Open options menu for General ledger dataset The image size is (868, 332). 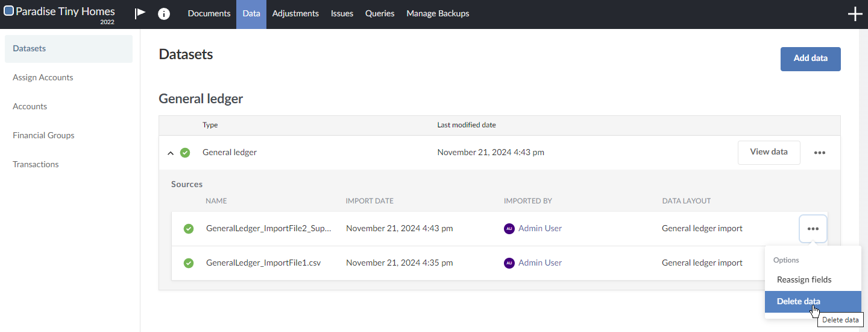(x=819, y=153)
